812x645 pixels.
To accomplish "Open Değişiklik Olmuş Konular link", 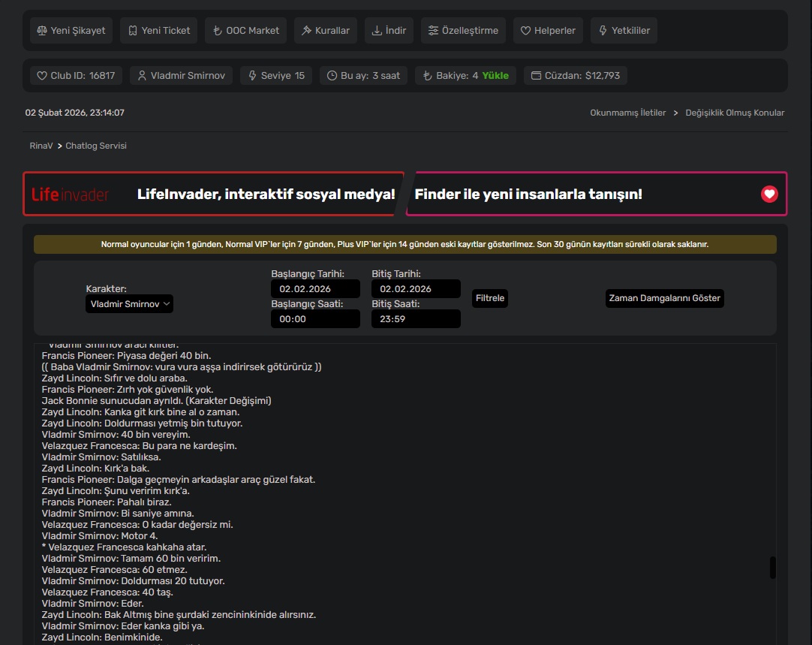I will (x=734, y=113).
